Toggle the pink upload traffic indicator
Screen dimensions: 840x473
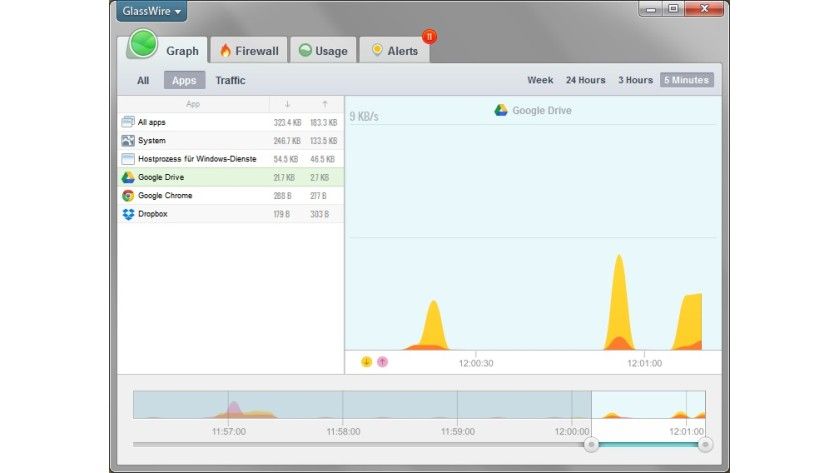(x=382, y=362)
